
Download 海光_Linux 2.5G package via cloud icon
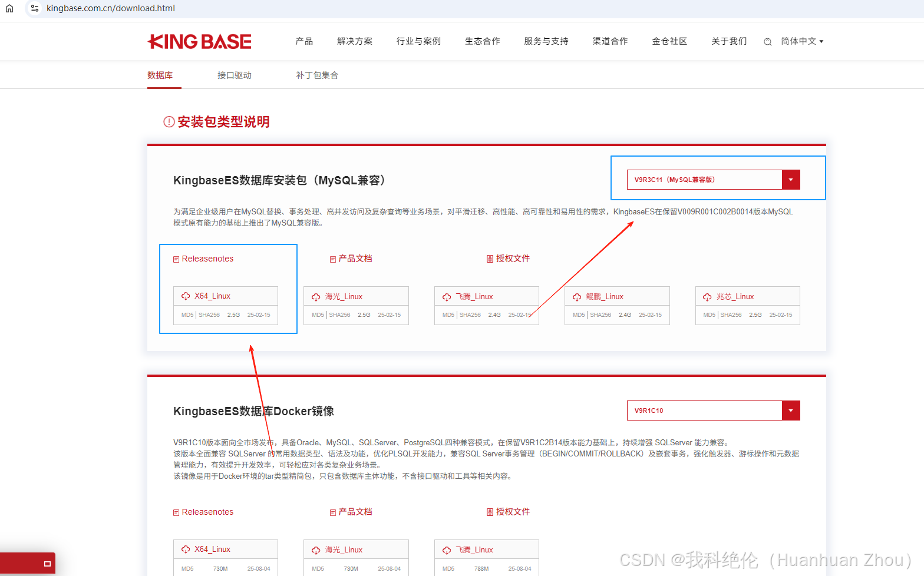[x=316, y=297]
